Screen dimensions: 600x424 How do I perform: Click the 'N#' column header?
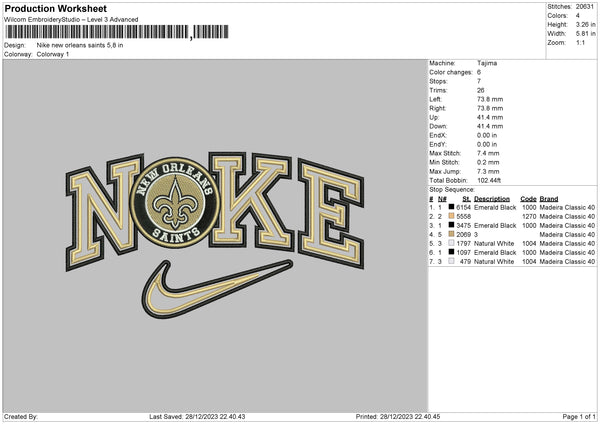442,199
